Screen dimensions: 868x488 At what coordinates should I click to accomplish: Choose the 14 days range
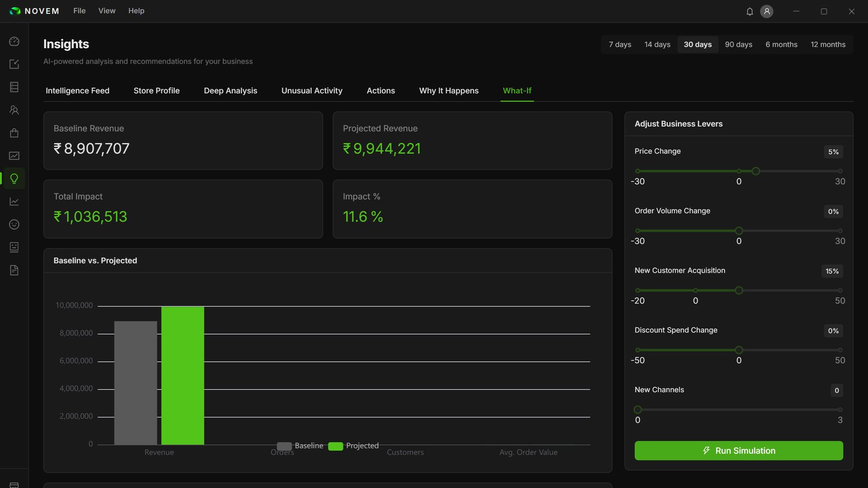click(x=658, y=44)
